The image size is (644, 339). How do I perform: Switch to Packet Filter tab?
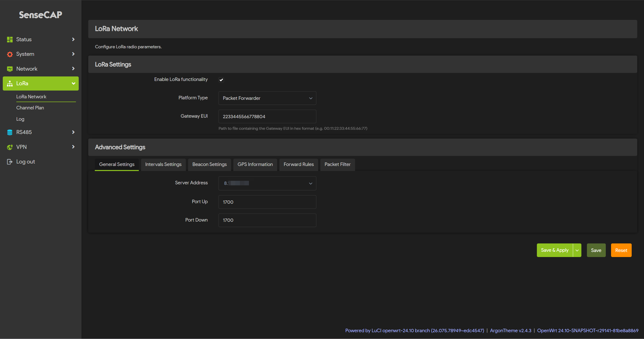(x=337, y=164)
